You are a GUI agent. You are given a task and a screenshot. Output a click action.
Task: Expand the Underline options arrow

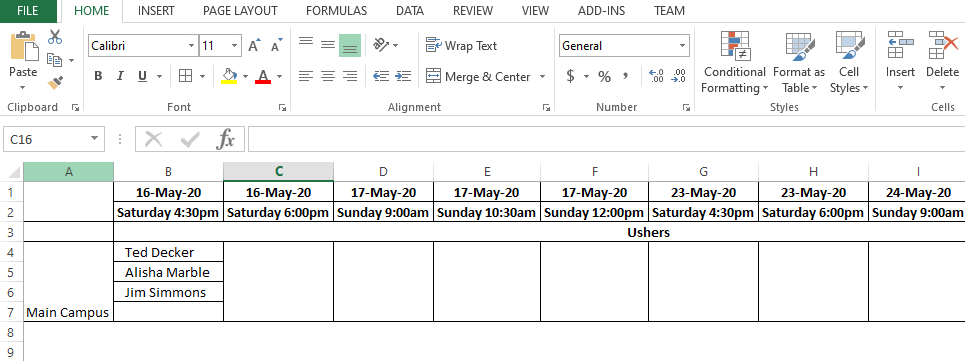coord(159,76)
